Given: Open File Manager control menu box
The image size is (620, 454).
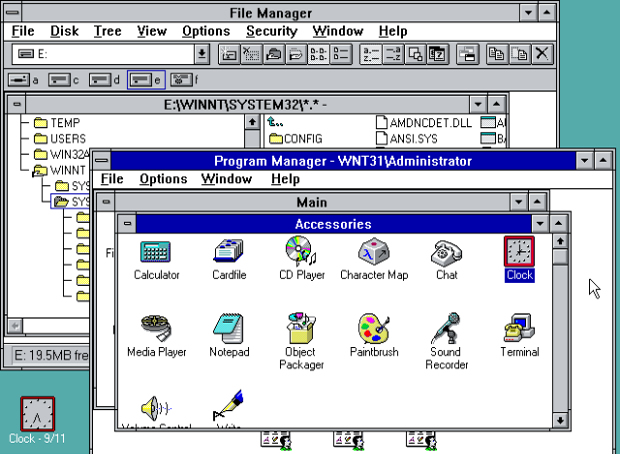Looking at the screenshot, I should [x=13, y=13].
